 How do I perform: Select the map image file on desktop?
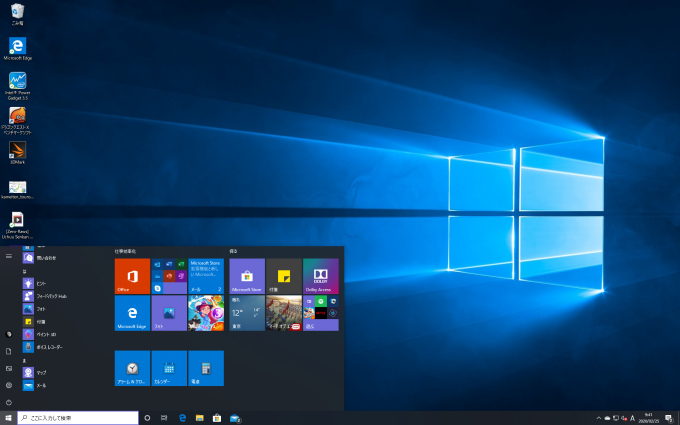click(x=17, y=190)
